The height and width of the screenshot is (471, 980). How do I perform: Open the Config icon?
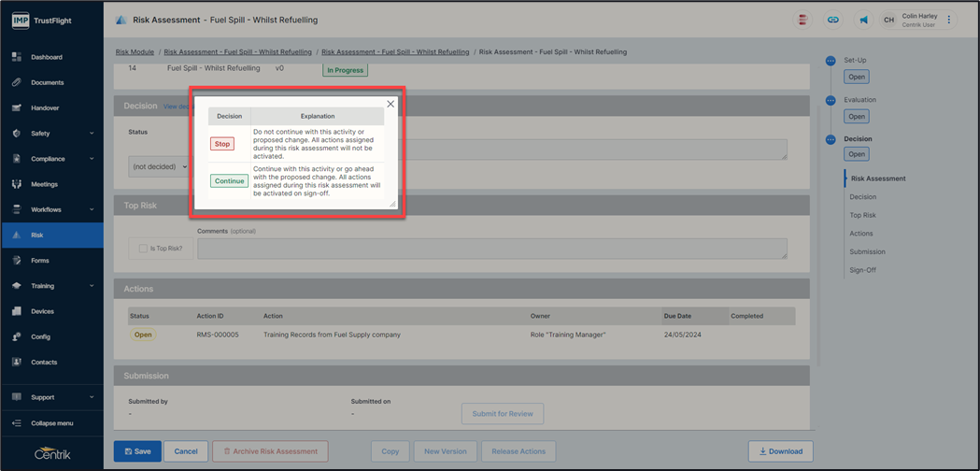click(x=17, y=336)
